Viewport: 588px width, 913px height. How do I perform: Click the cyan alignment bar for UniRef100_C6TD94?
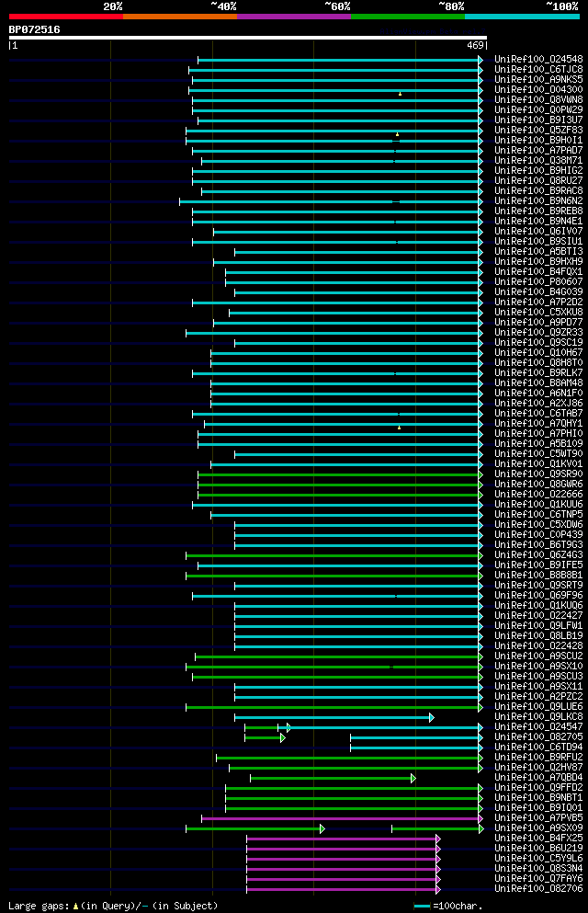tap(416, 748)
